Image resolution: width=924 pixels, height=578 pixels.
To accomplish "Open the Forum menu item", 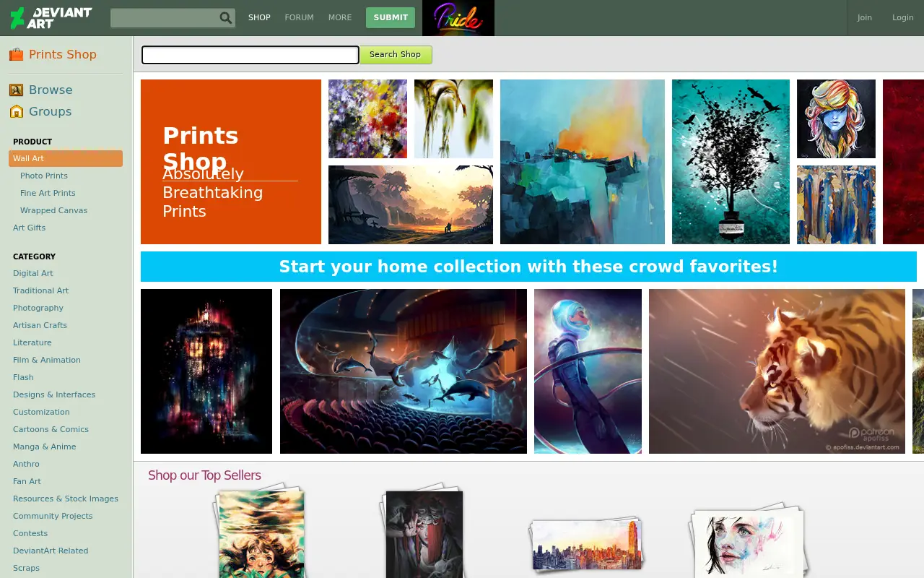I will [x=299, y=17].
